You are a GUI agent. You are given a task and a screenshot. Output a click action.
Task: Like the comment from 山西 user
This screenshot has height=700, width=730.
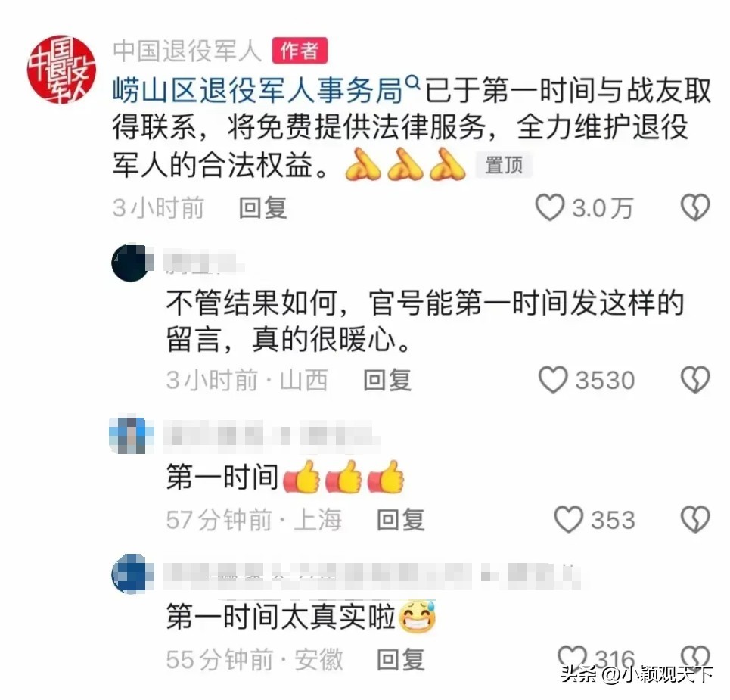point(553,380)
